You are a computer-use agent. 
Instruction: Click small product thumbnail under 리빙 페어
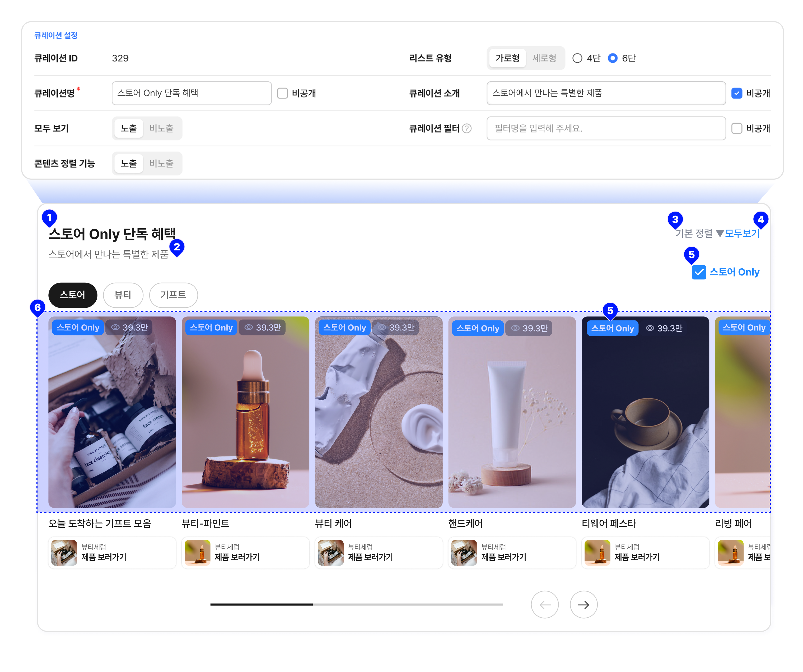pos(731,553)
